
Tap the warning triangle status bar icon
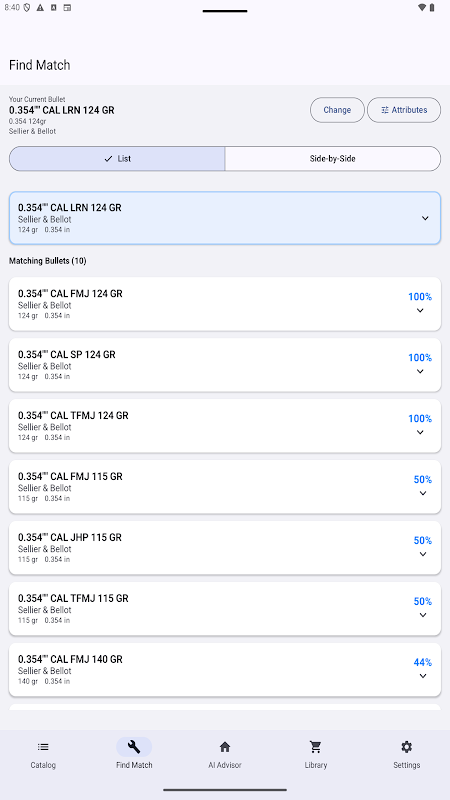click(40, 8)
